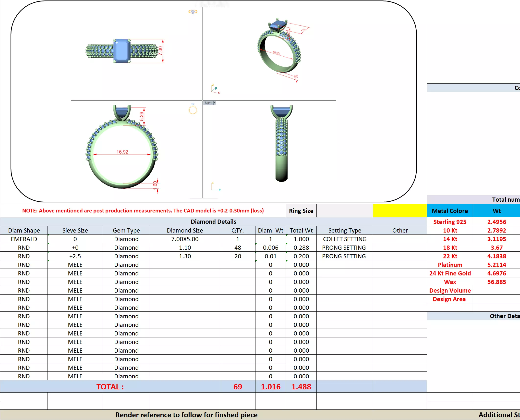Open the Right viewport dropdown arrow
This screenshot has width=520, height=420.
pyautogui.click(x=214, y=103)
